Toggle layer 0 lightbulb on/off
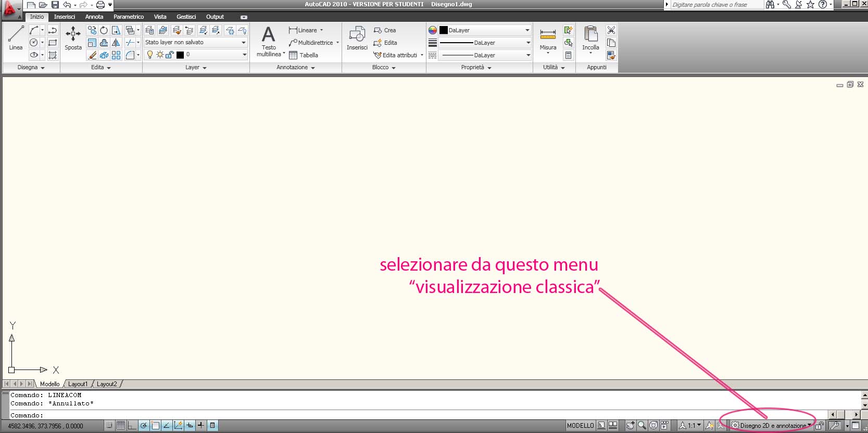The image size is (868, 433). click(x=150, y=55)
